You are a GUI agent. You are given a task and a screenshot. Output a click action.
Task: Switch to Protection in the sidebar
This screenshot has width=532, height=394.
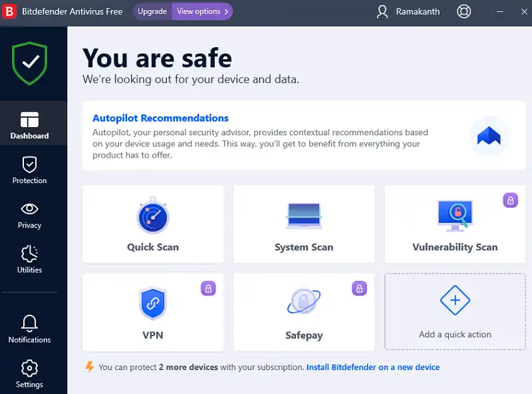tap(29, 170)
